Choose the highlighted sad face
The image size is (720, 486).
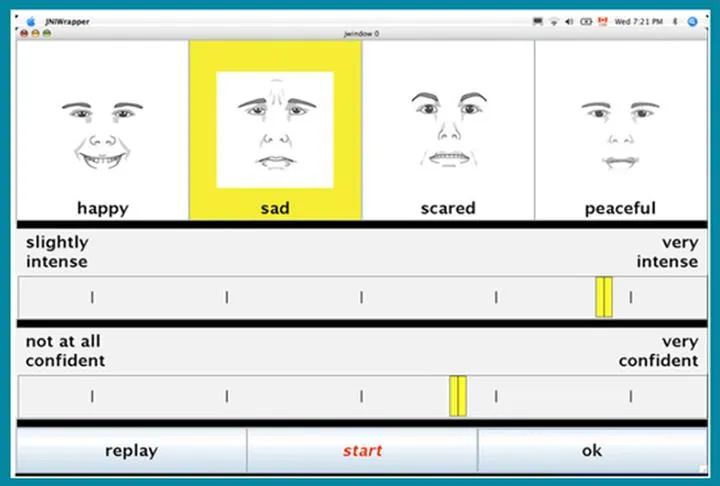click(x=275, y=130)
